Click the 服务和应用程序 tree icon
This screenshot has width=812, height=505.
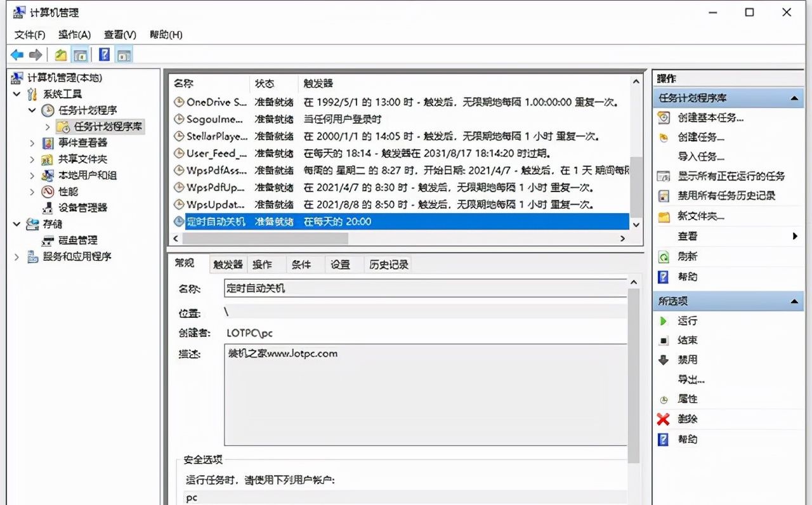click(x=32, y=256)
